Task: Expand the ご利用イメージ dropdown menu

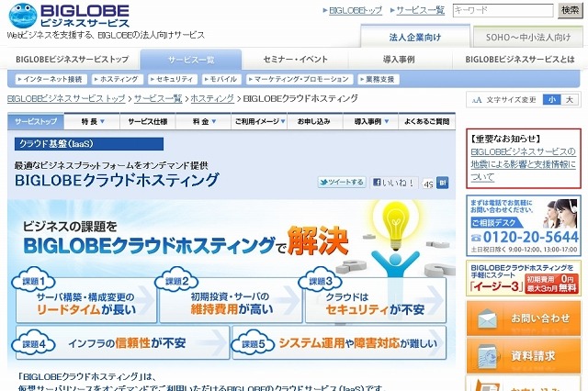Action: [x=259, y=121]
